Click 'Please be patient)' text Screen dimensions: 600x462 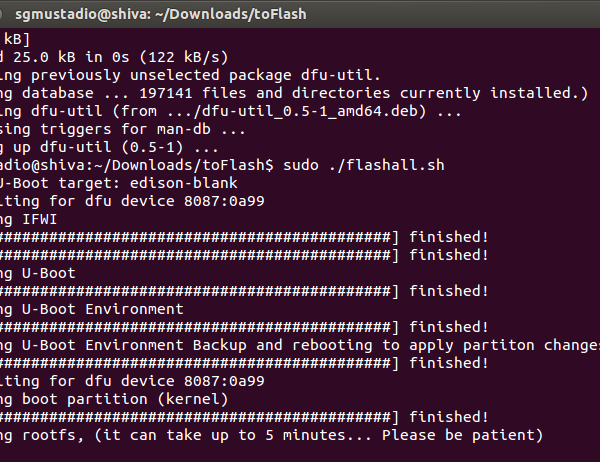click(462, 435)
